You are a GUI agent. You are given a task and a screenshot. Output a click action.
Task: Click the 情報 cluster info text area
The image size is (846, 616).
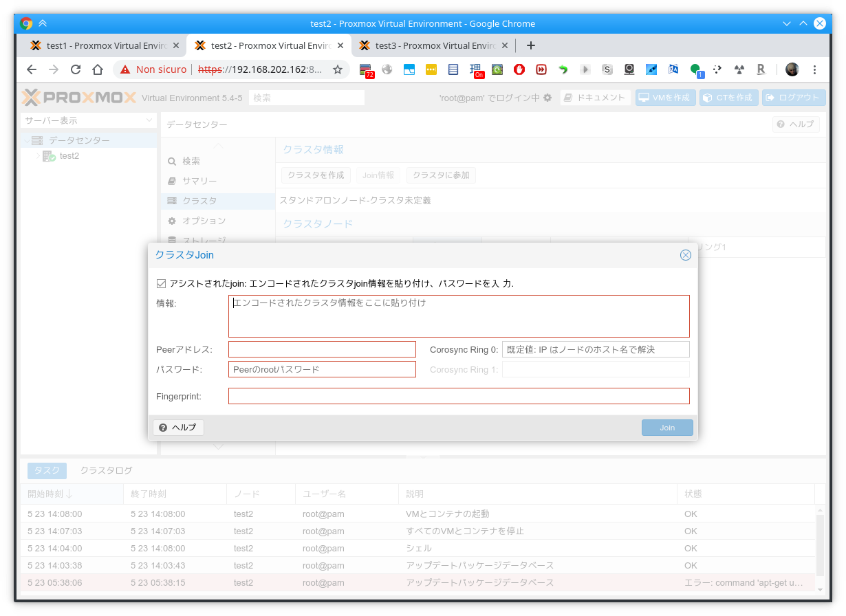click(458, 316)
